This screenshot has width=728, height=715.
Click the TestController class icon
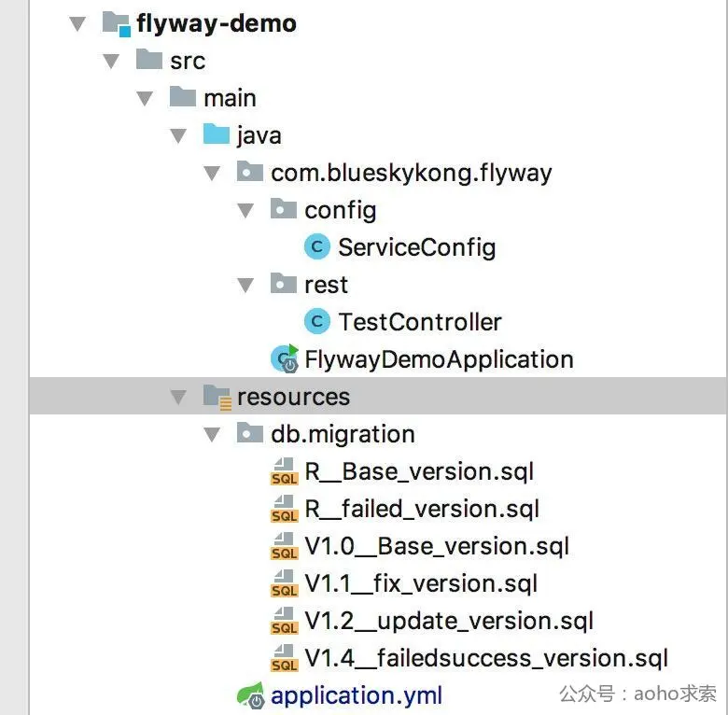pos(317,321)
